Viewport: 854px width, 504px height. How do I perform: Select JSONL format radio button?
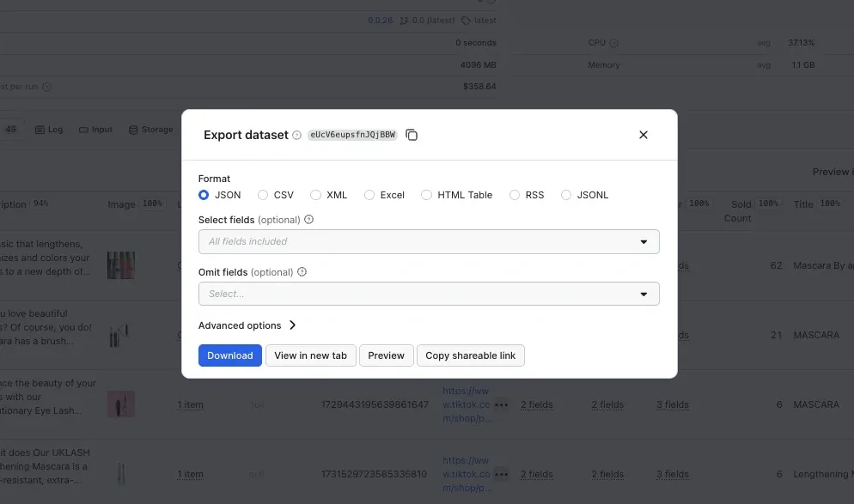point(566,195)
